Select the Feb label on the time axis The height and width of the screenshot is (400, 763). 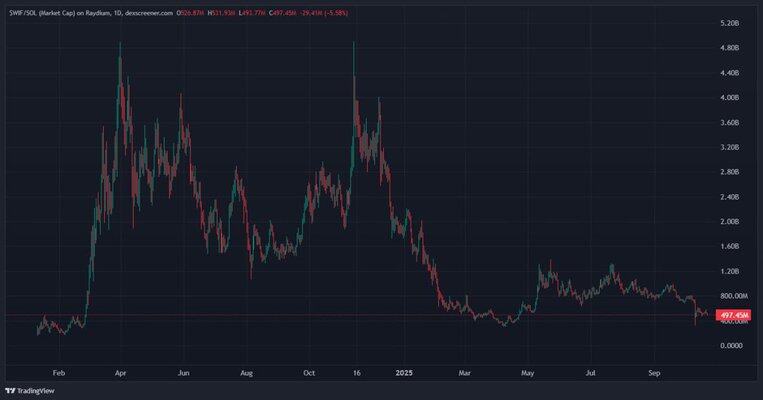[58, 371]
